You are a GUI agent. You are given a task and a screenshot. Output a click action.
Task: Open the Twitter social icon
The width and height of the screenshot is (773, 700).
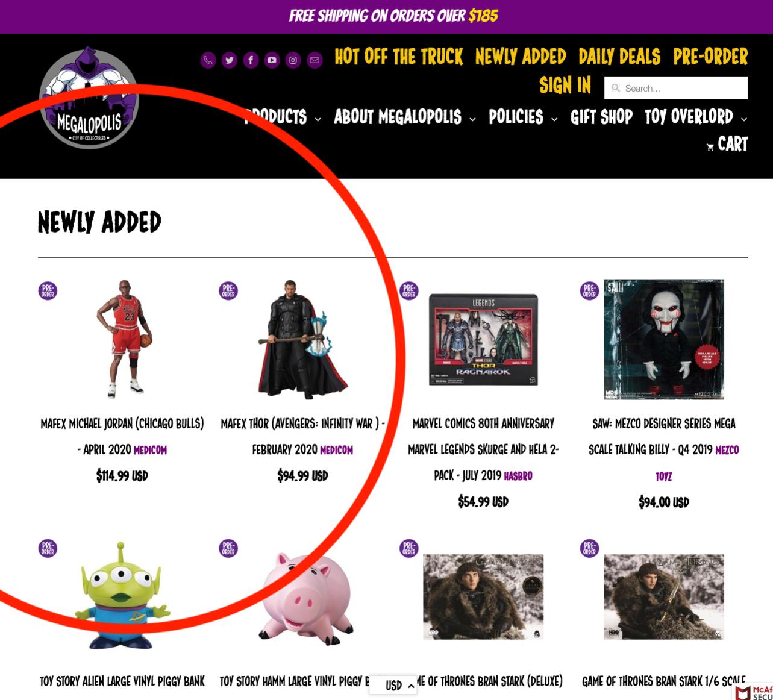229,60
